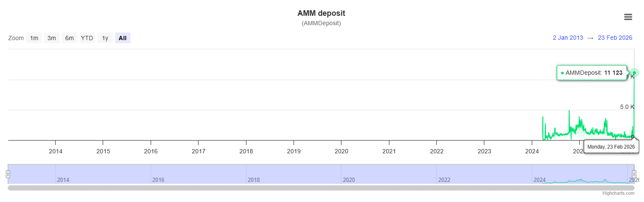
Task: Edit the start date 2 Jan 2013
Action: point(568,38)
